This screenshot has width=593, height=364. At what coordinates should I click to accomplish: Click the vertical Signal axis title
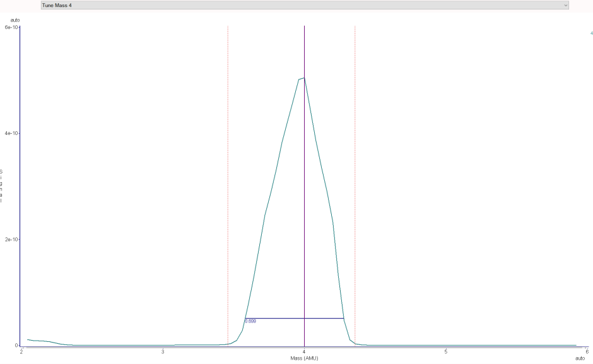tap(1, 185)
